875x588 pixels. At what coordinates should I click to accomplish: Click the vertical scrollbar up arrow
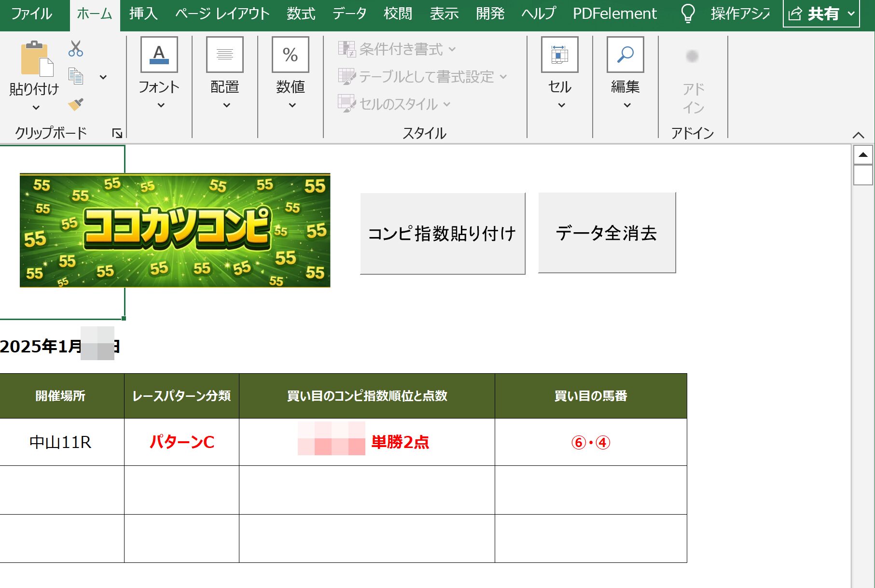coord(863,155)
